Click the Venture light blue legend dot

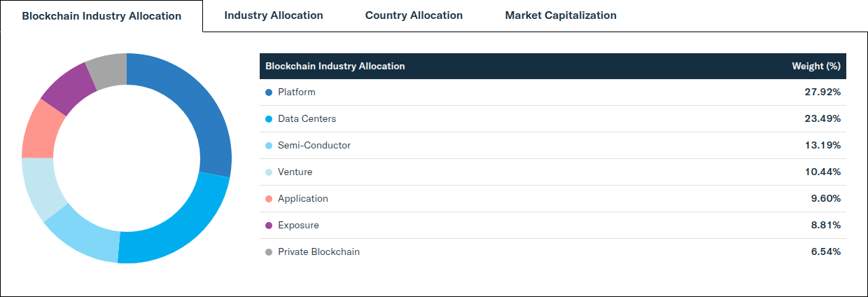(x=269, y=172)
